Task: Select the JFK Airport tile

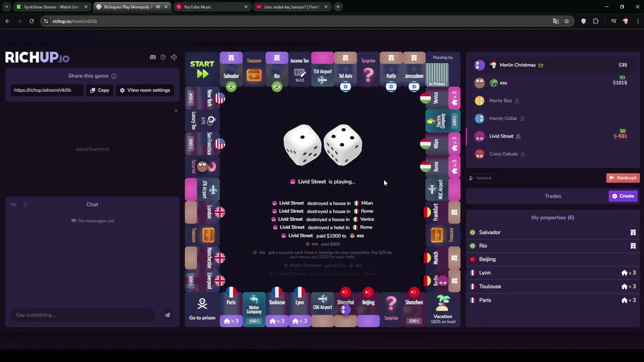Action: 202,190
